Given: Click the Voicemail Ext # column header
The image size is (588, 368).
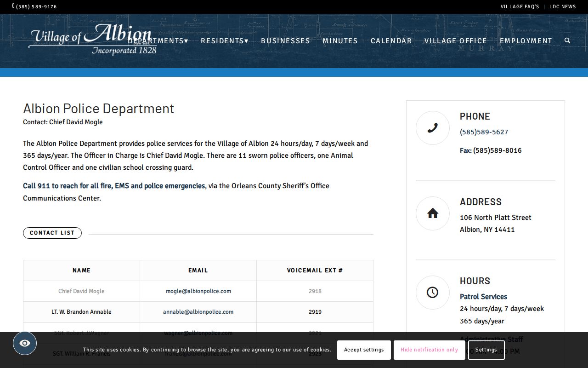Looking at the screenshot, I should pos(315,270).
